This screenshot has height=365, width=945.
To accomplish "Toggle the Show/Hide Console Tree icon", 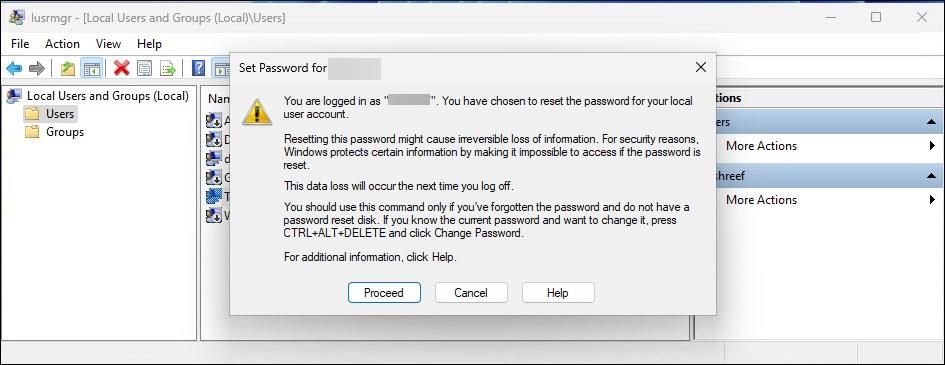I will [x=92, y=69].
